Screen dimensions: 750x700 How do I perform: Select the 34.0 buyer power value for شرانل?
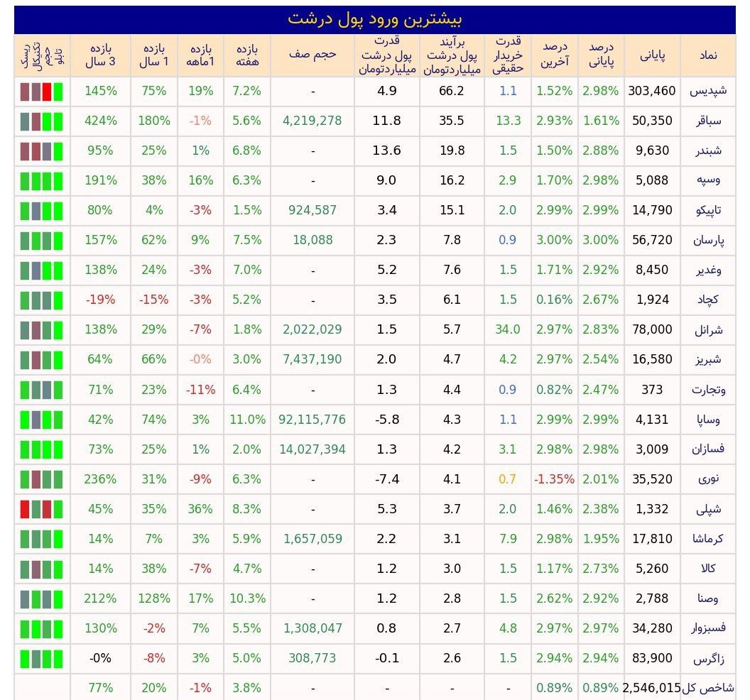[508, 330]
